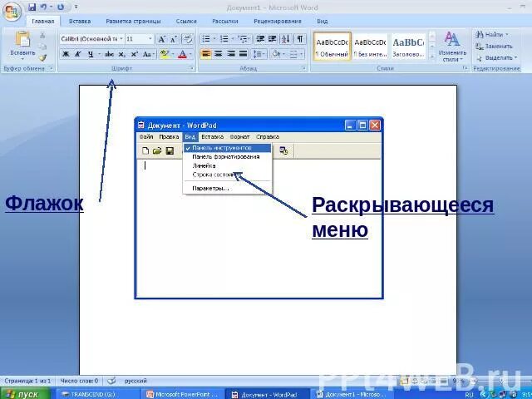532x399 pixels.
Task: Click the Redo button in Quick Access toolbar
Action: (x=61, y=7)
